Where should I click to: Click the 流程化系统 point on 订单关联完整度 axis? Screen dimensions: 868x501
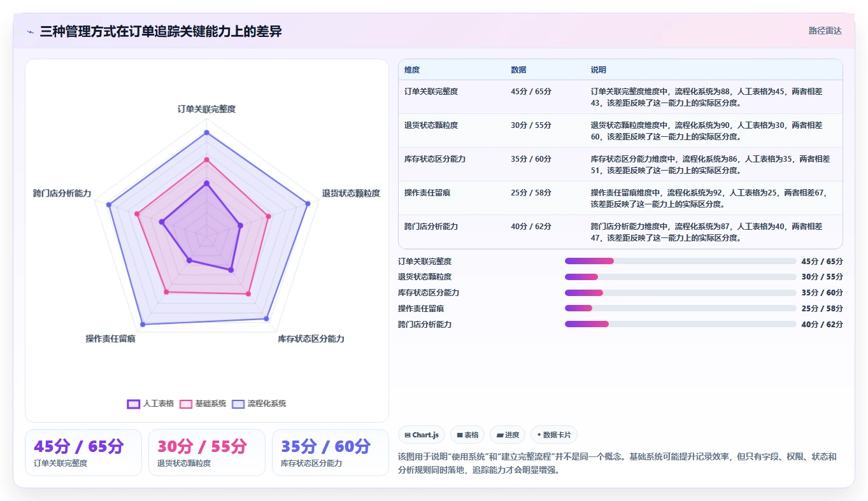pos(206,133)
